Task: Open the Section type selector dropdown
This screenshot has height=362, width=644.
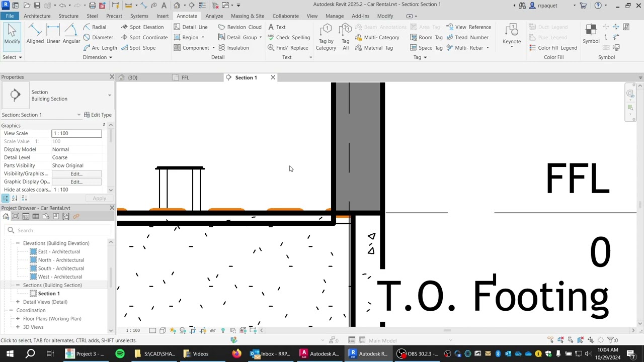Action: tap(109, 96)
